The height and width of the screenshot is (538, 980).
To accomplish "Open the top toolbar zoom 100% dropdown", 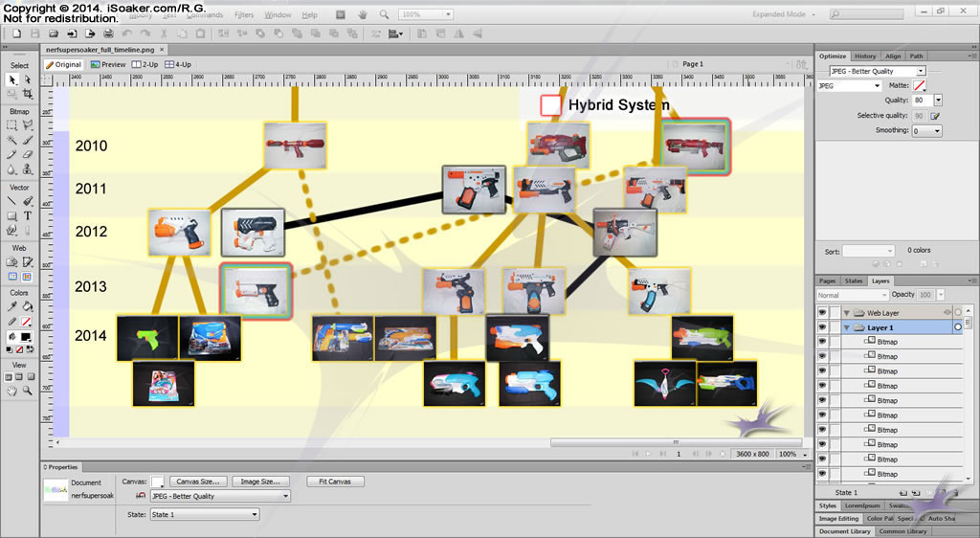I will point(448,13).
